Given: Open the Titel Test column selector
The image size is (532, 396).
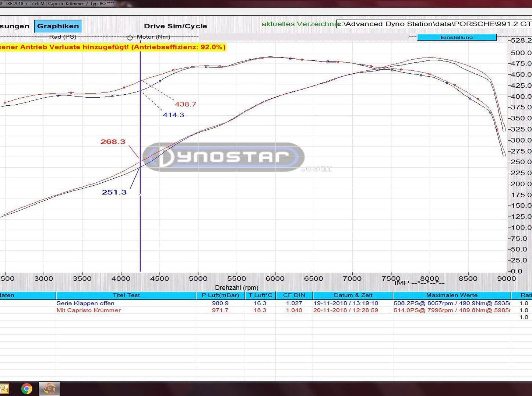Looking at the screenshot, I should click(x=125, y=295).
